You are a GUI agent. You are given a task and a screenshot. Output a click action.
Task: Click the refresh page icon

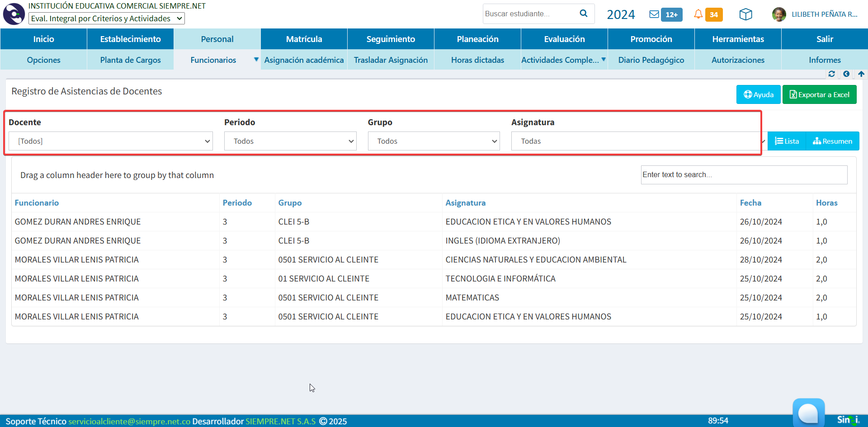coord(831,74)
